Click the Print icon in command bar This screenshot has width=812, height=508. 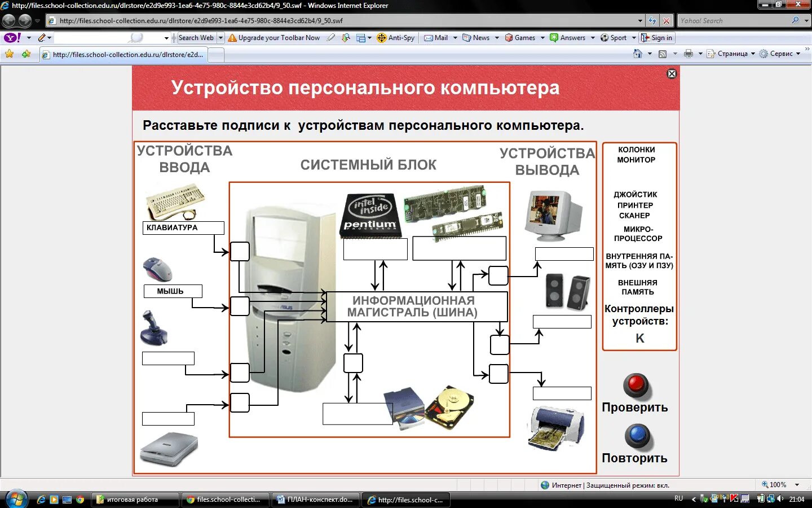[x=689, y=54]
